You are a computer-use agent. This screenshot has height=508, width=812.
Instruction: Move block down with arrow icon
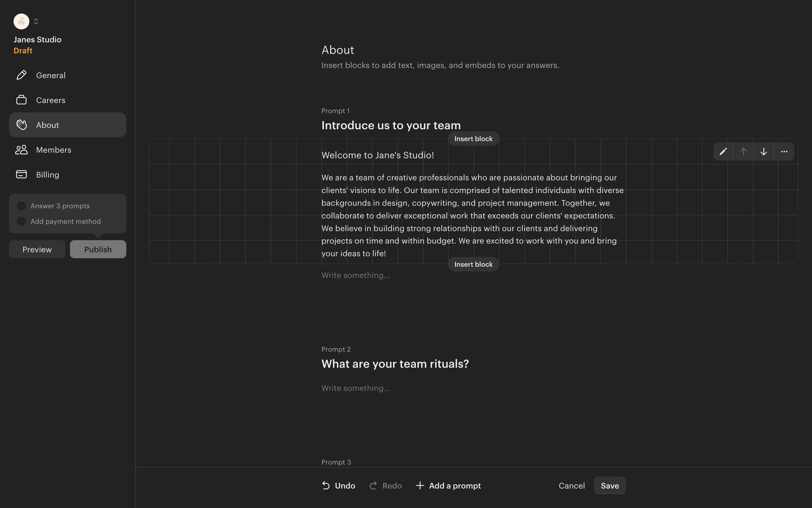pyautogui.click(x=764, y=152)
